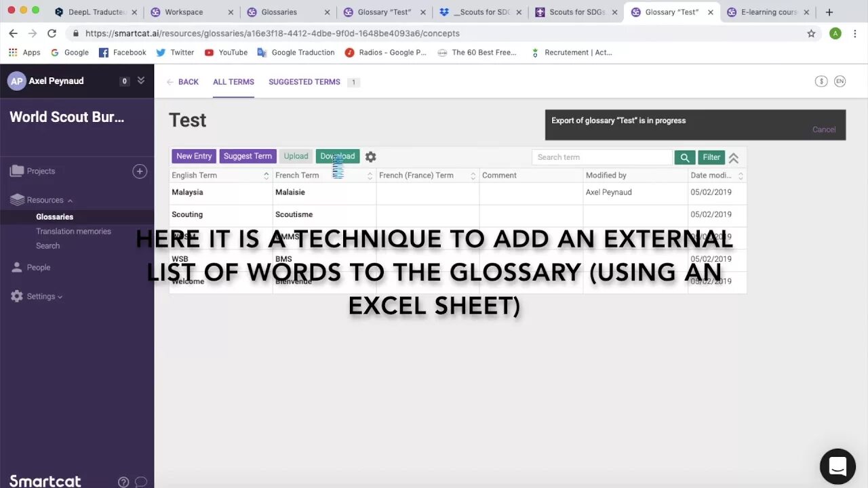The height and width of the screenshot is (488, 868).
Task: Open help question mark icon in sidebar
Action: (123, 482)
